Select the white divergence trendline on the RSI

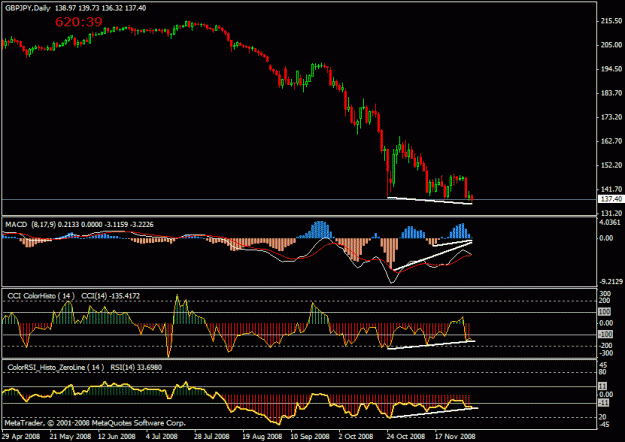(434, 413)
